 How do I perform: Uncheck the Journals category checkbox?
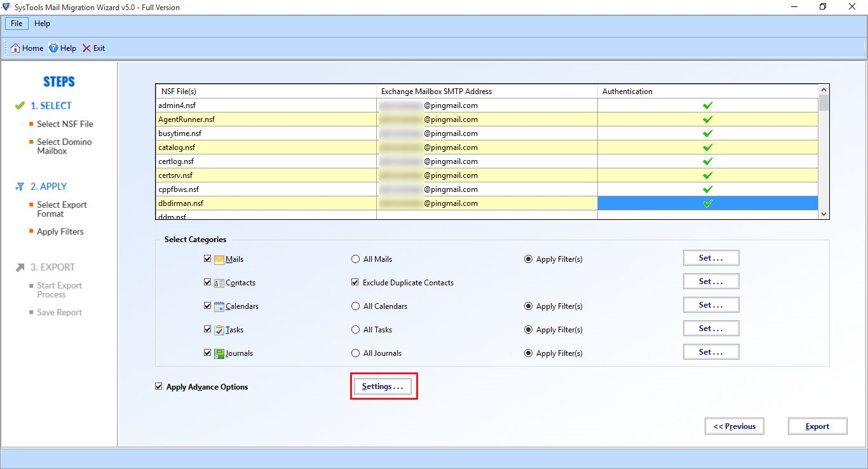pyautogui.click(x=208, y=353)
